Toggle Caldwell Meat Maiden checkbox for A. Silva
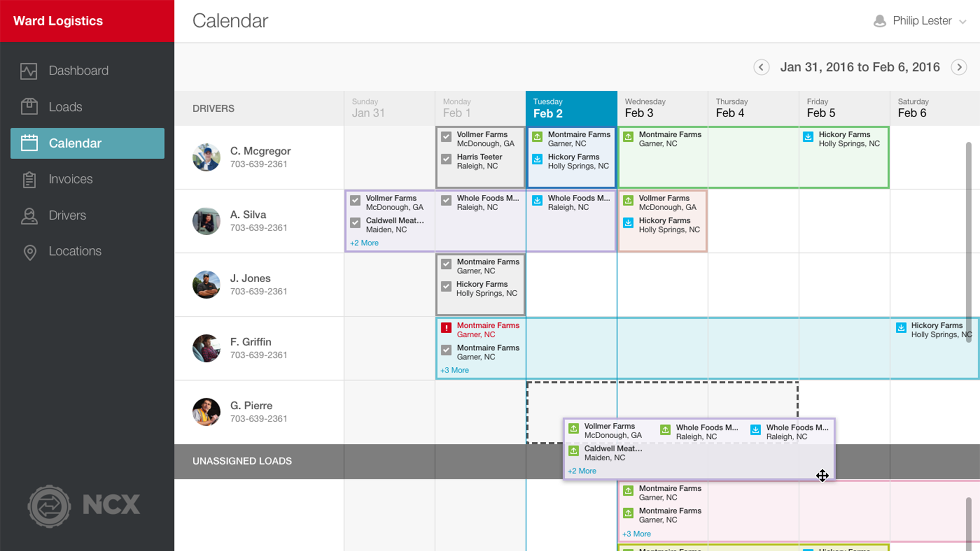 click(x=355, y=223)
